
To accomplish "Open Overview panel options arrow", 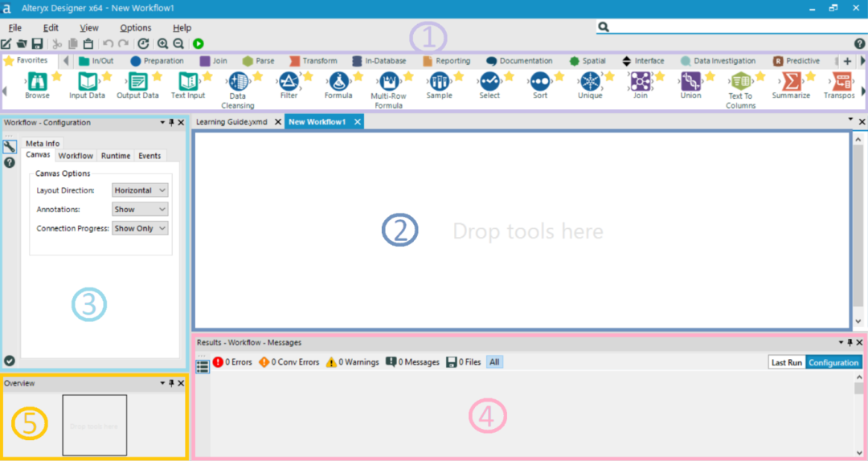I will pos(162,383).
